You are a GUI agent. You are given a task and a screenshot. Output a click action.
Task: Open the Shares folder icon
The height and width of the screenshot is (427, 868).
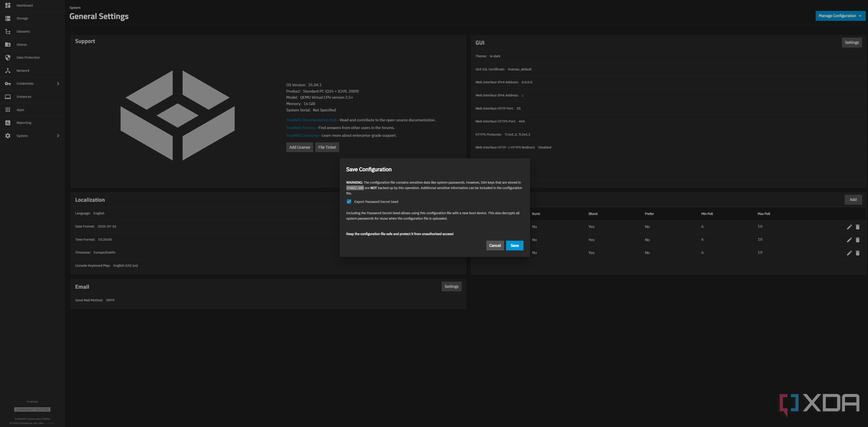pos(8,44)
